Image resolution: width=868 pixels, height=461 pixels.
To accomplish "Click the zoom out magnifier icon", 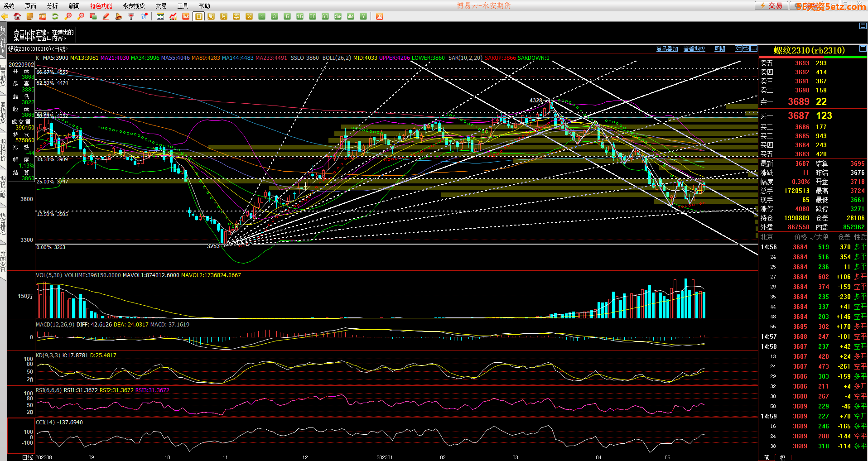I will click(81, 16).
